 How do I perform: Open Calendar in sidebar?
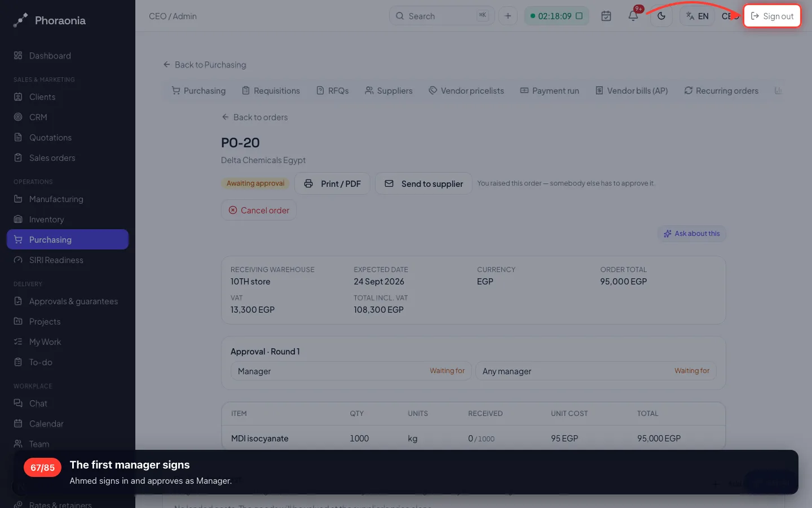coord(68,424)
